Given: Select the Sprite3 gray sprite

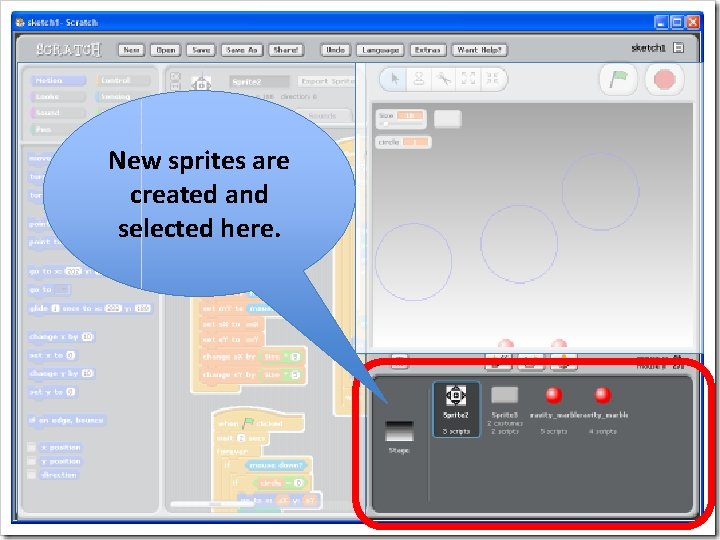Looking at the screenshot, I should coord(505,409).
